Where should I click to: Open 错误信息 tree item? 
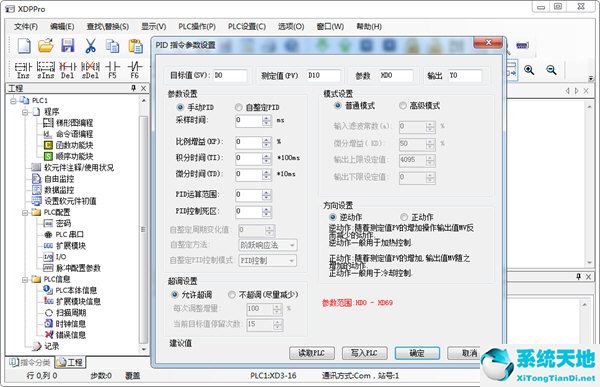[x=71, y=335]
